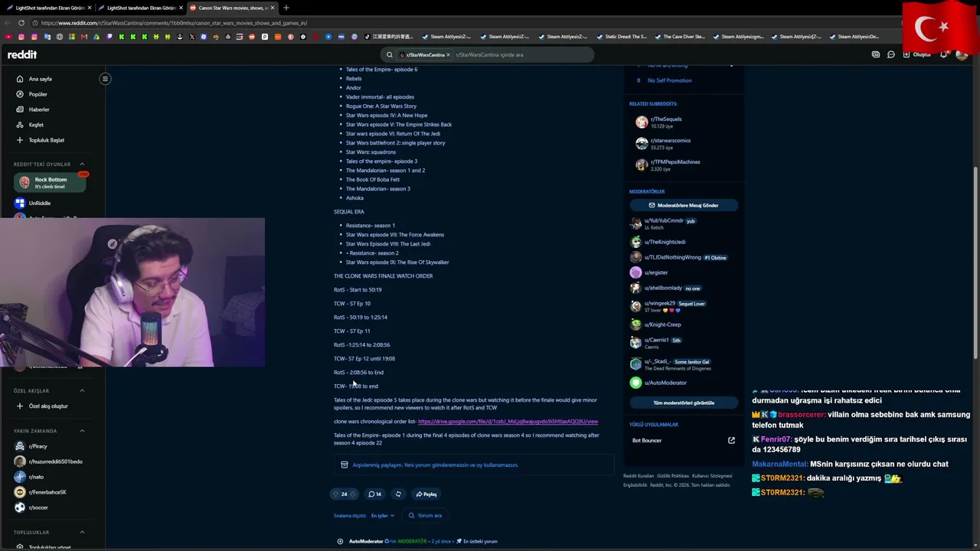Open r/Piracy community avatar in recents

pos(20,446)
